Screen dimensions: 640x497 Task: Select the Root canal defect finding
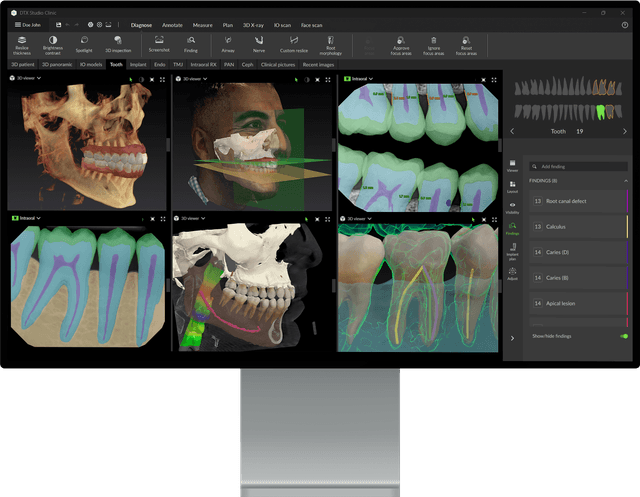click(x=578, y=201)
